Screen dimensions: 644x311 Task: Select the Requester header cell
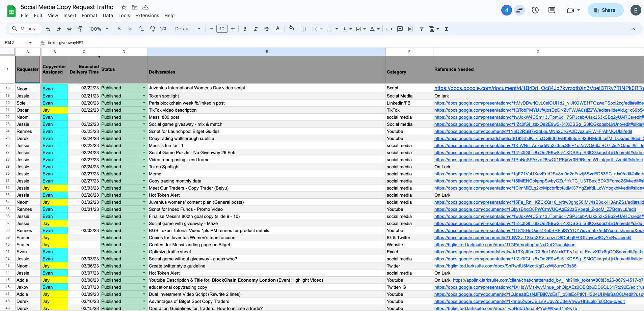(x=28, y=69)
